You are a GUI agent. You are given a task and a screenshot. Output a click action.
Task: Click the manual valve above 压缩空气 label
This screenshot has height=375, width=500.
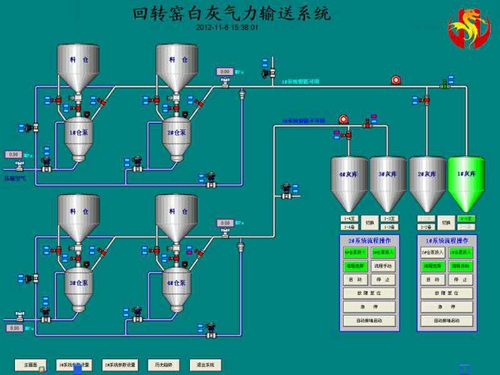pos(20,166)
